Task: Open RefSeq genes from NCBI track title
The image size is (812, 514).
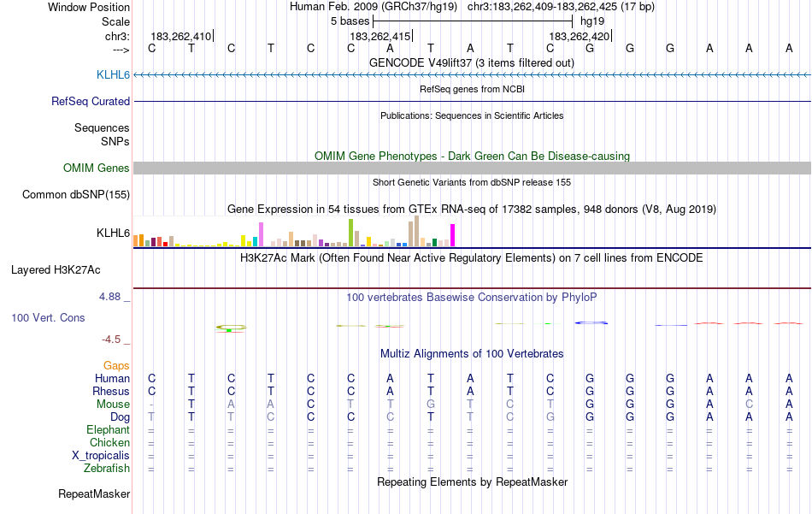Action: click(x=472, y=89)
